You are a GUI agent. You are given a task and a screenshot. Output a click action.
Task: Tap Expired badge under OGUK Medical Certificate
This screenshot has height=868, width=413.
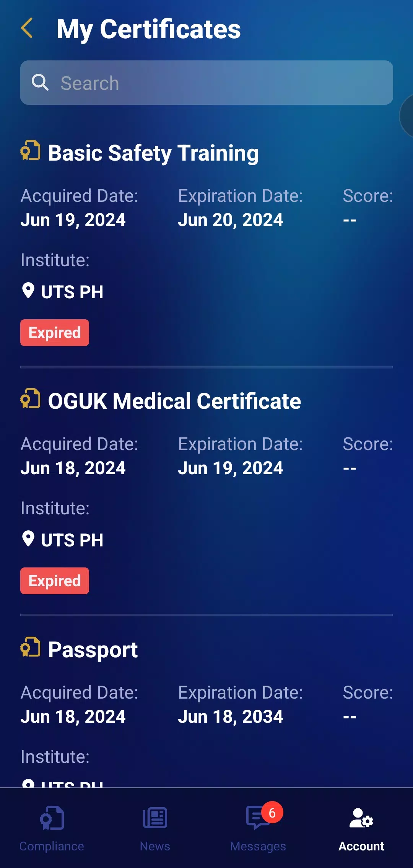(55, 581)
